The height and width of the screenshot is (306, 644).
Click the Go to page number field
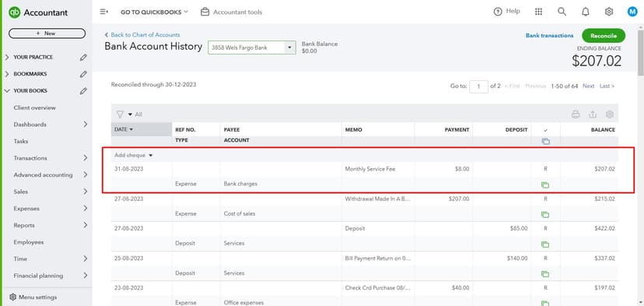click(x=478, y=86)
